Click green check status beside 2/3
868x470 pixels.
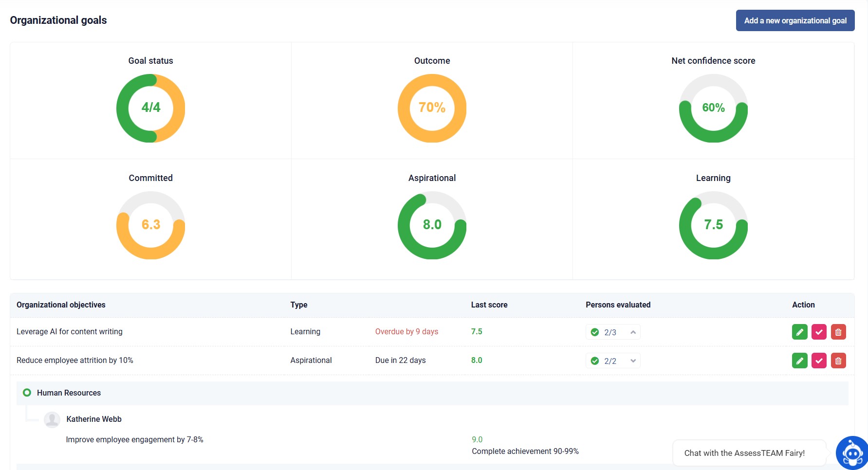(x=594, y=332)
